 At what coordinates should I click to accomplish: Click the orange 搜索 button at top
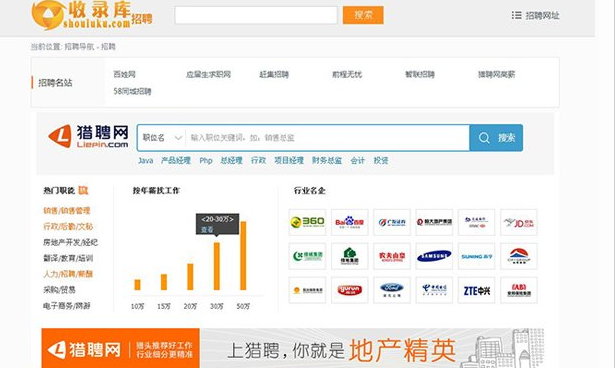tap(363, 15)
